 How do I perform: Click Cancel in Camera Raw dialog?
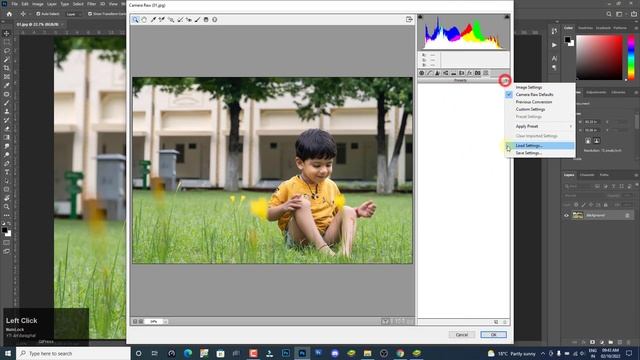tap(462, 335)
